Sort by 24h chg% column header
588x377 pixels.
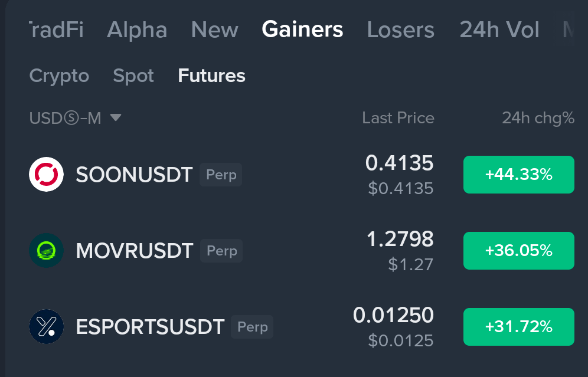tap(538, 119)
